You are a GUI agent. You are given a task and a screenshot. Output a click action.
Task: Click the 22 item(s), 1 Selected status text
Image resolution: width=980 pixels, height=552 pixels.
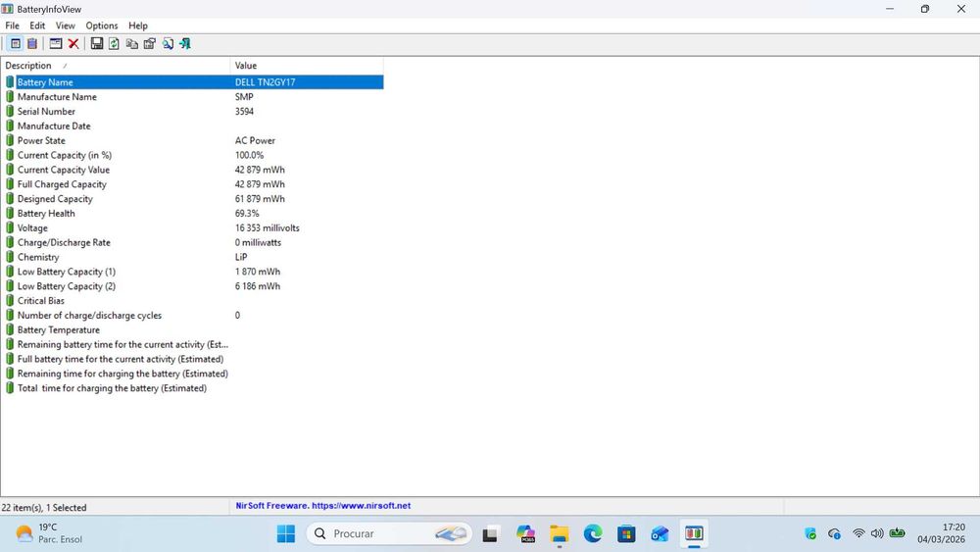tap(44, 508)
